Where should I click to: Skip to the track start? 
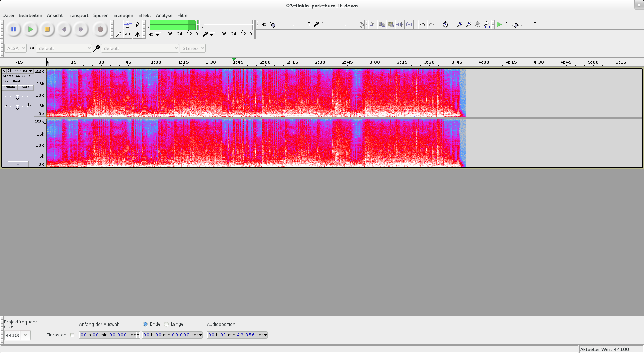[x=64, y=30]
